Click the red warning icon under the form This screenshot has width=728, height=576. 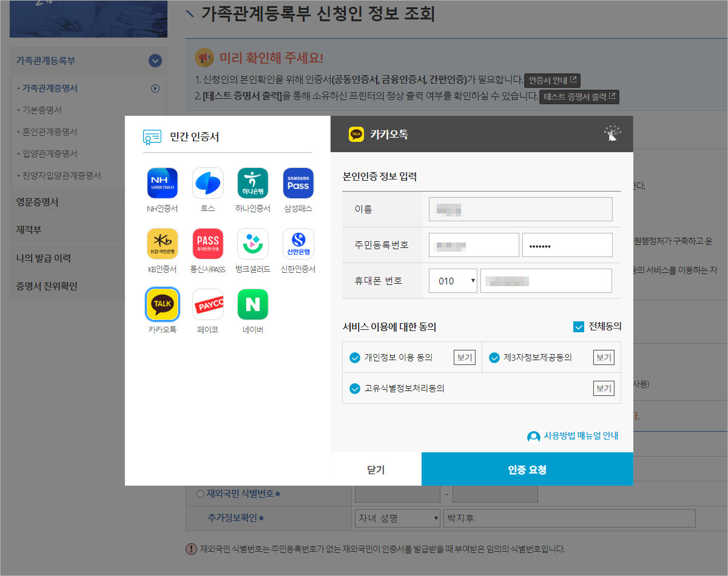coord(191,549)
